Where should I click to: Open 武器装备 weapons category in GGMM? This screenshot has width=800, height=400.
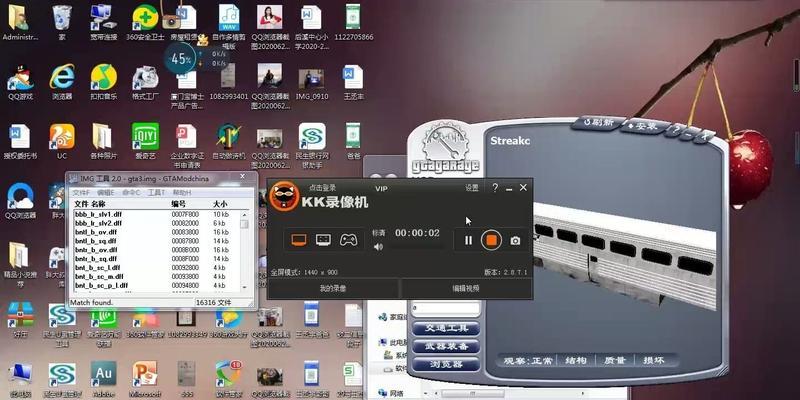[446, 346]
